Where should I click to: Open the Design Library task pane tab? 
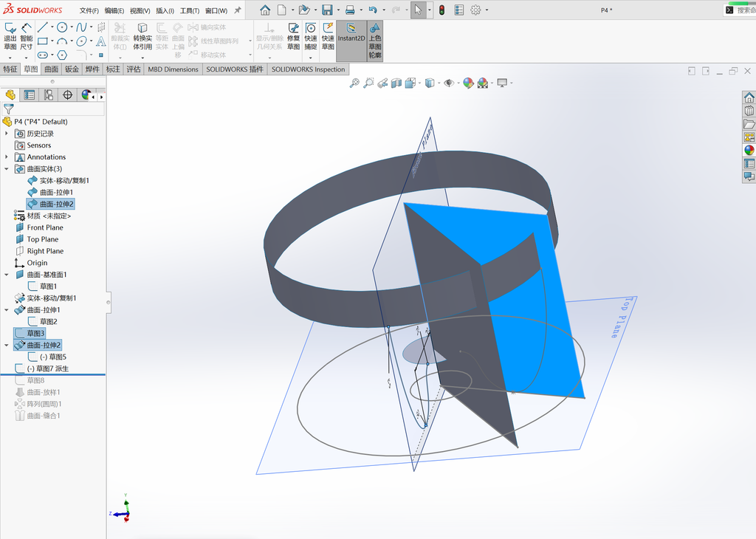click(x=749, y=111)
